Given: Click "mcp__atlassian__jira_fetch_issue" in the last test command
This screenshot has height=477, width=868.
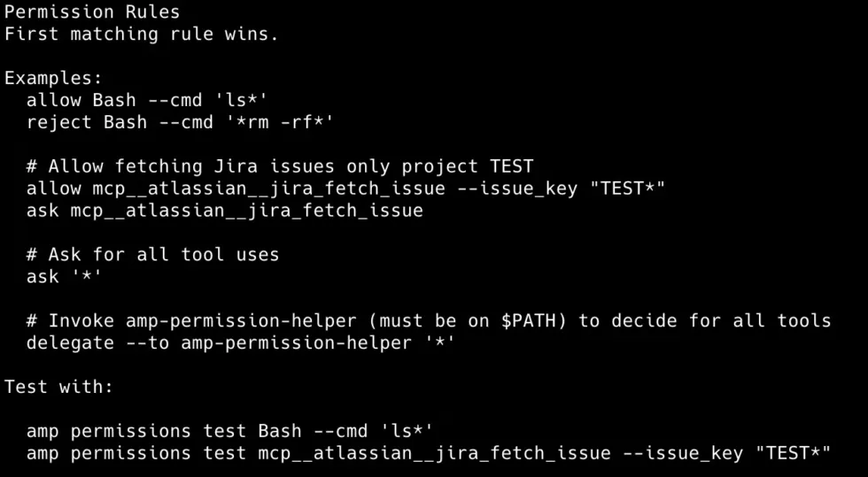Looking at the screenshot, I should 434,453.
